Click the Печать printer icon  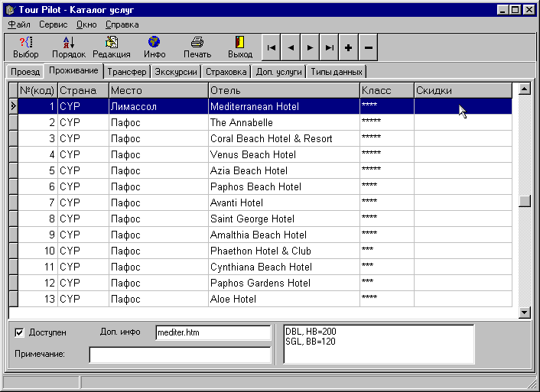[x=197, y=47]
